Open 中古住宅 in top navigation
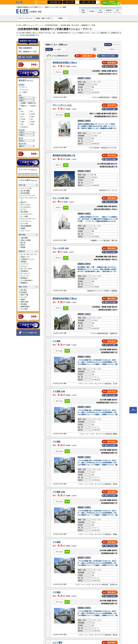 (x=92, y=11)
